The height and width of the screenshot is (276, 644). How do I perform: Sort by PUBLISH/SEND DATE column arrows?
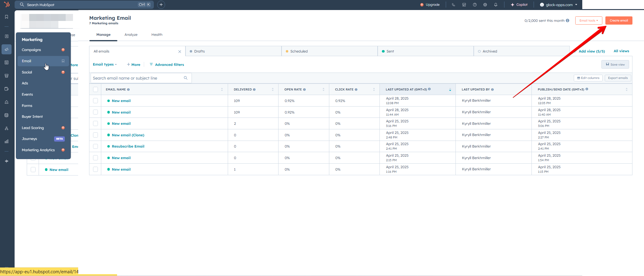click(627, 90)
